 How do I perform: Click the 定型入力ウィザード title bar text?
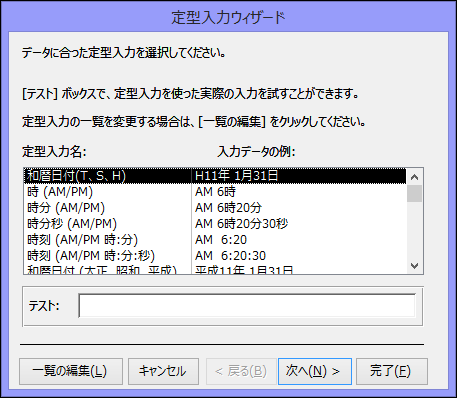pyautogui.click(x=228, y=17)
